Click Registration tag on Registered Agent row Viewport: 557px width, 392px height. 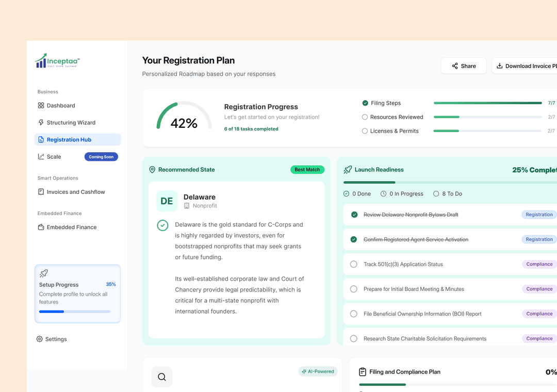coord(539,239)
